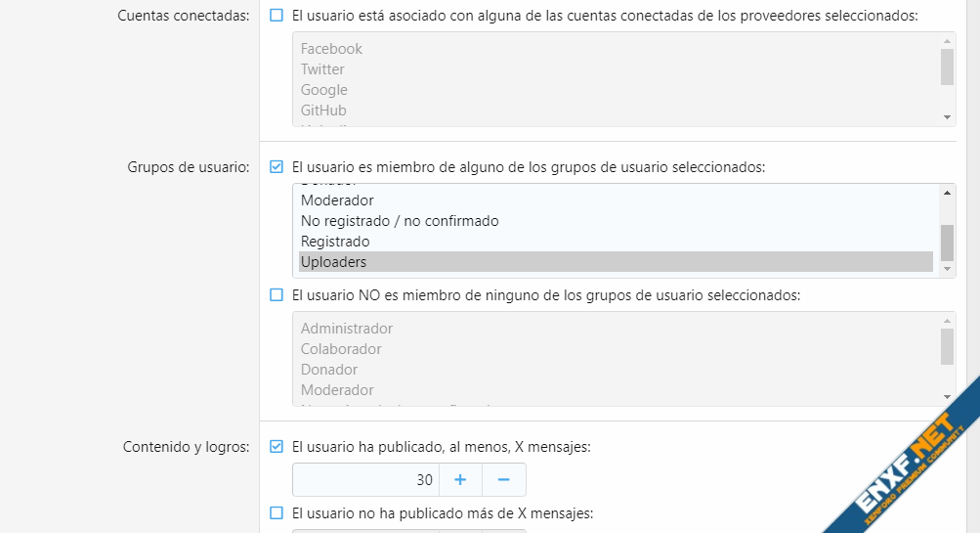Decrease minimum messages with minus button
The width and height of the screenshot is (980, 533).
[504, 480]
